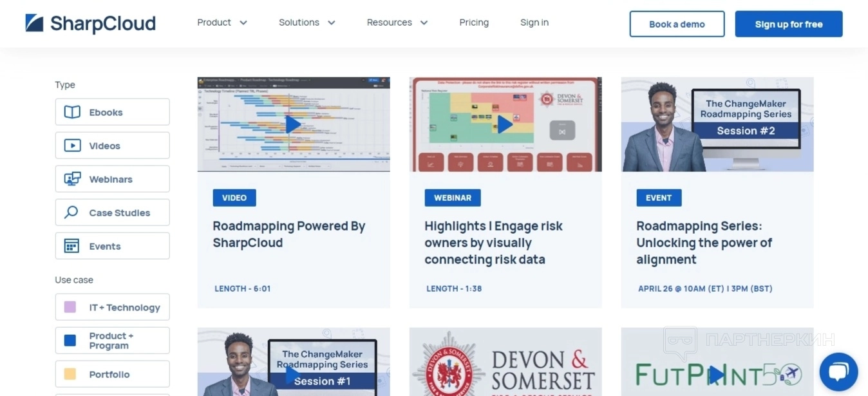Open Roadmapping Series Unlocking alignment title
Viewport: 868px width, 396px height.
point(704,243)
